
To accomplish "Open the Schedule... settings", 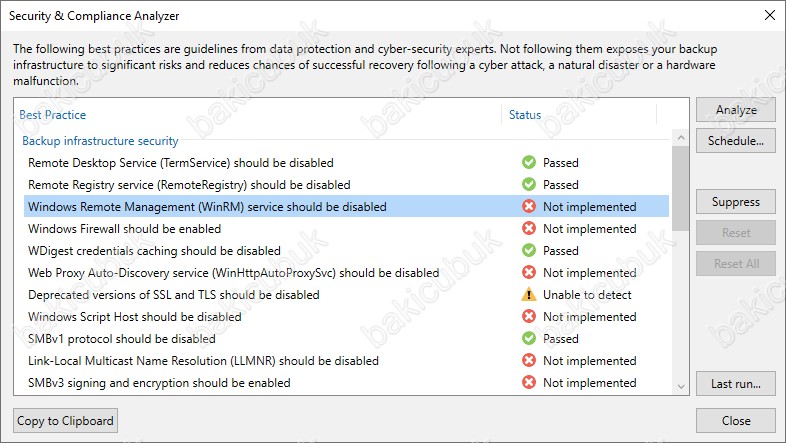I will (x=736, y=140).
